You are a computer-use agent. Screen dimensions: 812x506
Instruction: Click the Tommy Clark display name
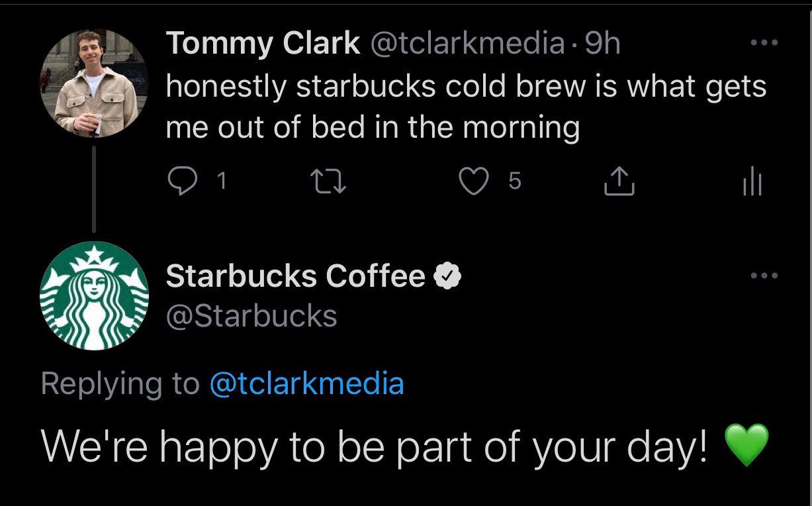coord(263,44)
